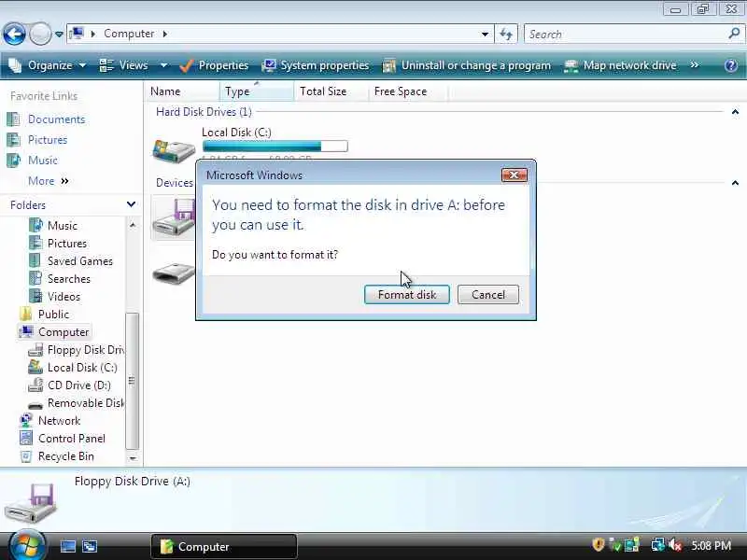Go back with the Back arrow button

pos(14,34)
